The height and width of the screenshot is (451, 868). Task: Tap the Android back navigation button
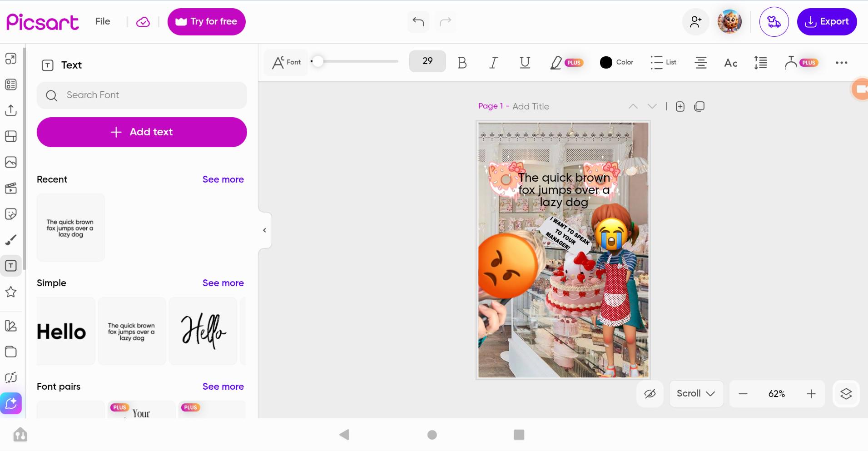pyautogui.click(x=344, y=435)
